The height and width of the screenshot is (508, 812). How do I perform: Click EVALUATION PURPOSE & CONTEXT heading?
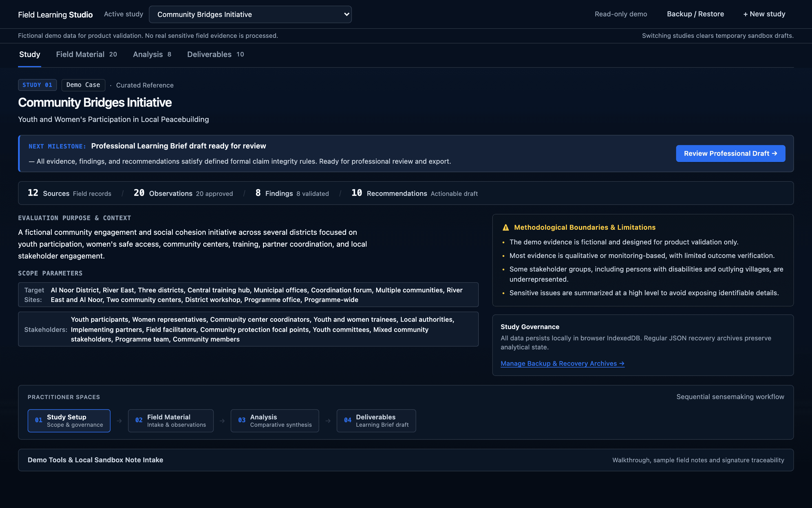[x=74, y=218]
